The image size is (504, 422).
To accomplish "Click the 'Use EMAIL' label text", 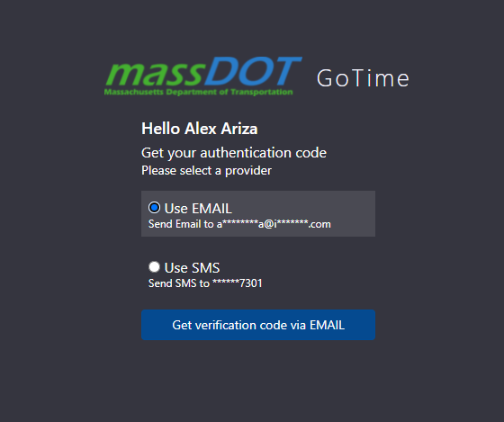I will (x=198, y=208).
